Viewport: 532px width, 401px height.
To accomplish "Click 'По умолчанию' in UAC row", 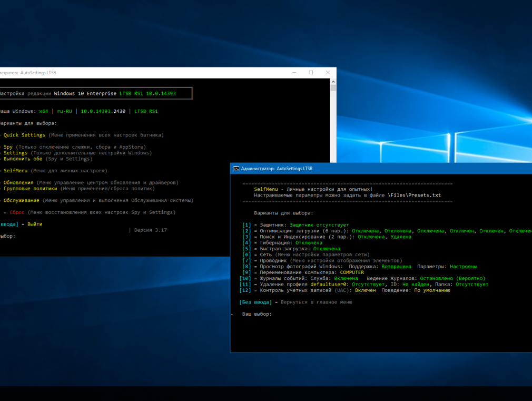I will [x=432, y=290].
